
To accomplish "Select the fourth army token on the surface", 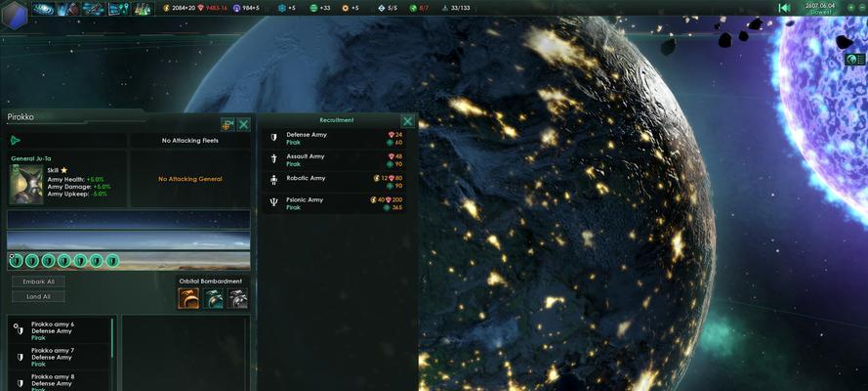I will pyautogui.click(x=64, y=260).
